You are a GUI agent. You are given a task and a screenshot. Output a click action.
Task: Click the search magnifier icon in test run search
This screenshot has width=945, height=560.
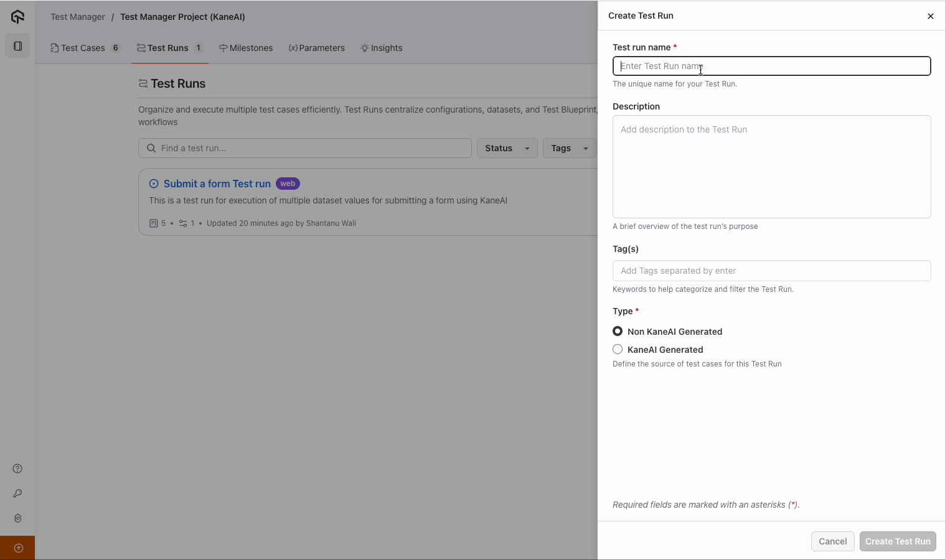click(x=151, y=148)
